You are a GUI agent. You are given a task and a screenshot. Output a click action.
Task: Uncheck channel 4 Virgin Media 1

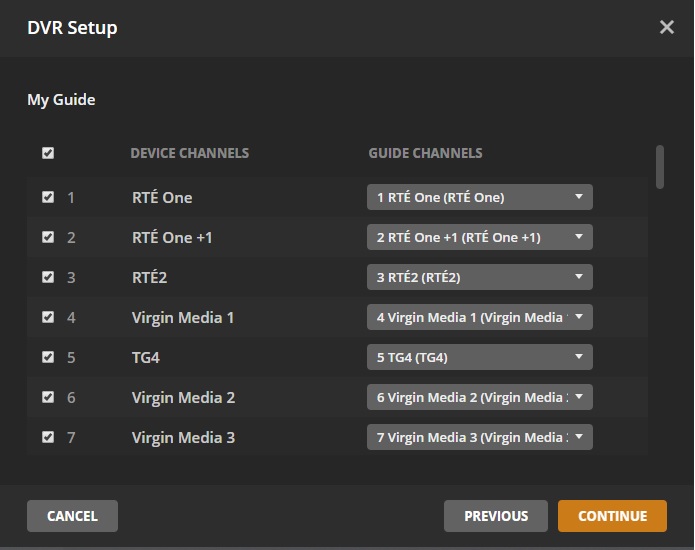point(48,317)
